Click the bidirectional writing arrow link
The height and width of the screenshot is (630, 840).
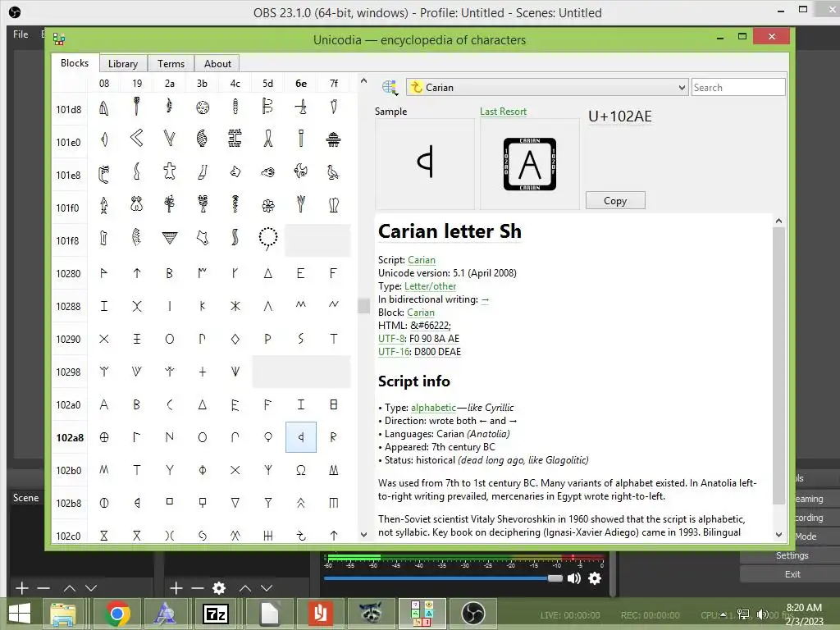coord(485,299)
